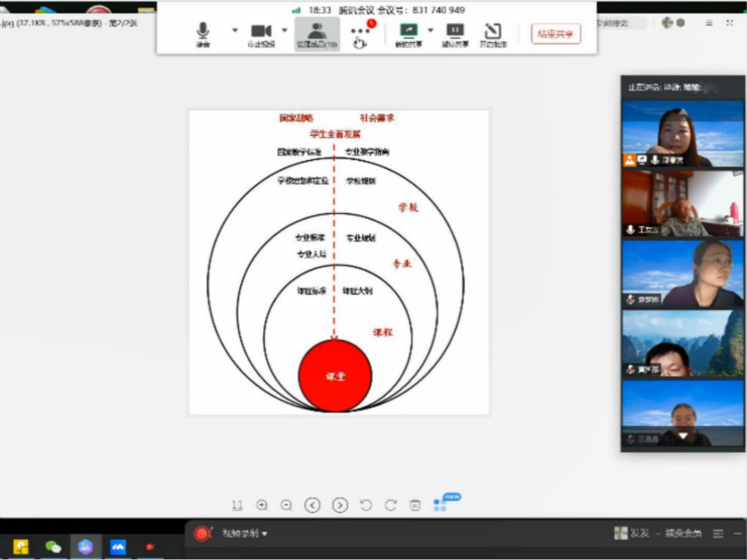Open the participants management panel

pos(316,33)
